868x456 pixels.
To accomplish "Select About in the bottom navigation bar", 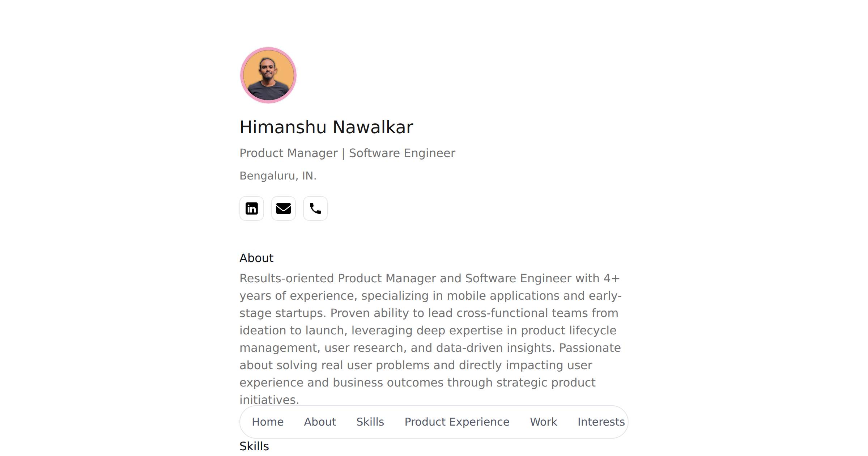I will [320, 422].
